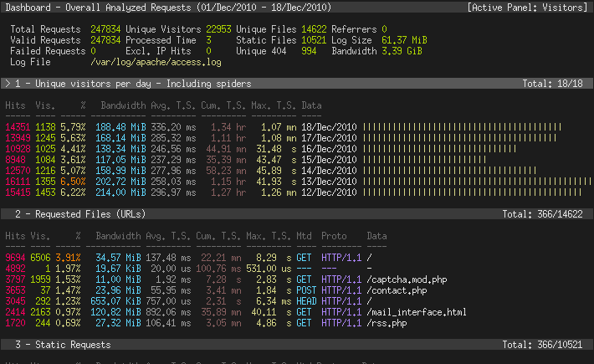Click the Bandwidth value 3.39 GiB
594x364 pixels.
(402, 51)
